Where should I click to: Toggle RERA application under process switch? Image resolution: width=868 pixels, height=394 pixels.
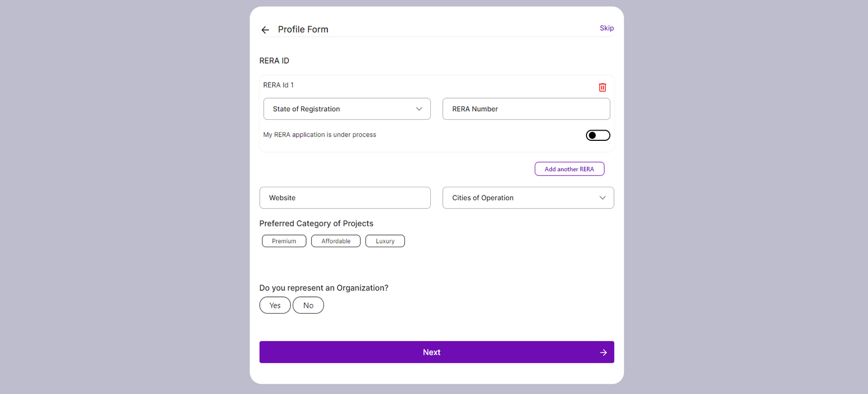pyautogui.click(x=597, y=135)
